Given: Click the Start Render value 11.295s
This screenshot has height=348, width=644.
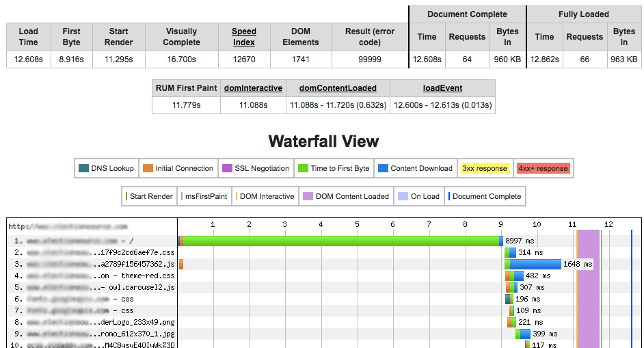Looking at the screenshot, I should 119,59.
